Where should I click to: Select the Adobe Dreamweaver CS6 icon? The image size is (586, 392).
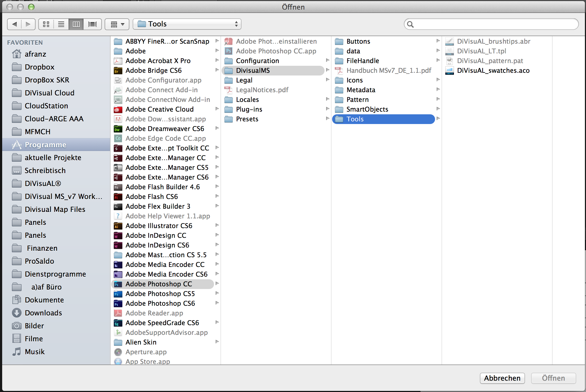[118, 129]
